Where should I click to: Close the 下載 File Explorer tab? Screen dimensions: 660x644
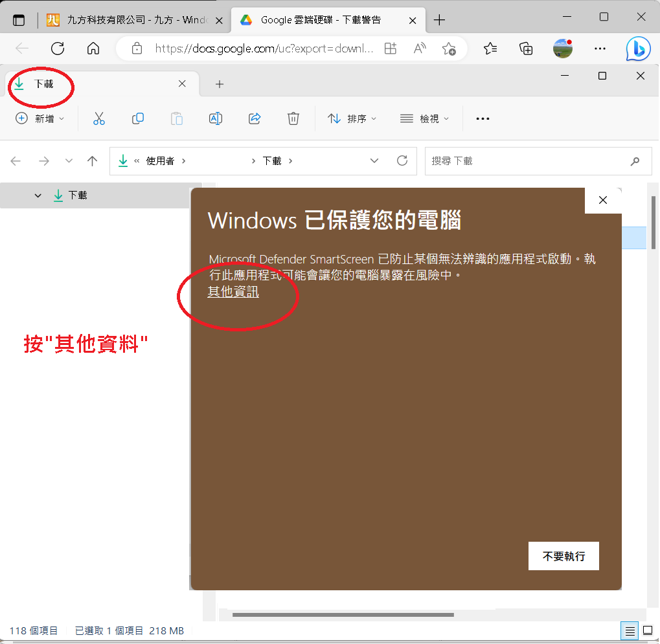pos(182,83)
